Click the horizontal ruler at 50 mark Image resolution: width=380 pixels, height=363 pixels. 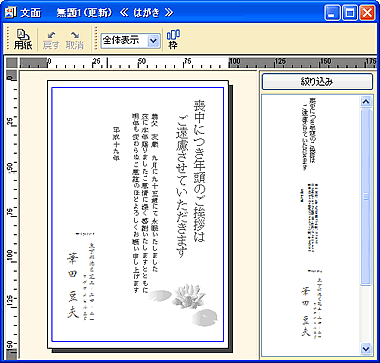pyautogui.click(x=142, y=62)
